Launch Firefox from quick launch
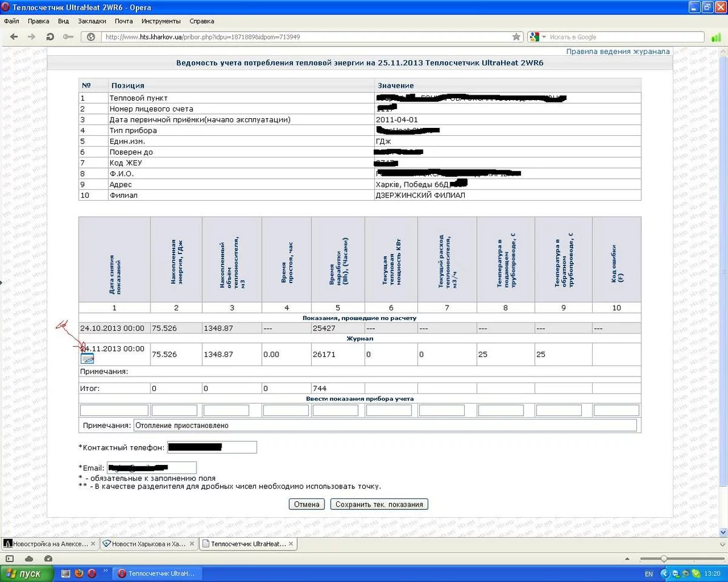 click(79, 573)
